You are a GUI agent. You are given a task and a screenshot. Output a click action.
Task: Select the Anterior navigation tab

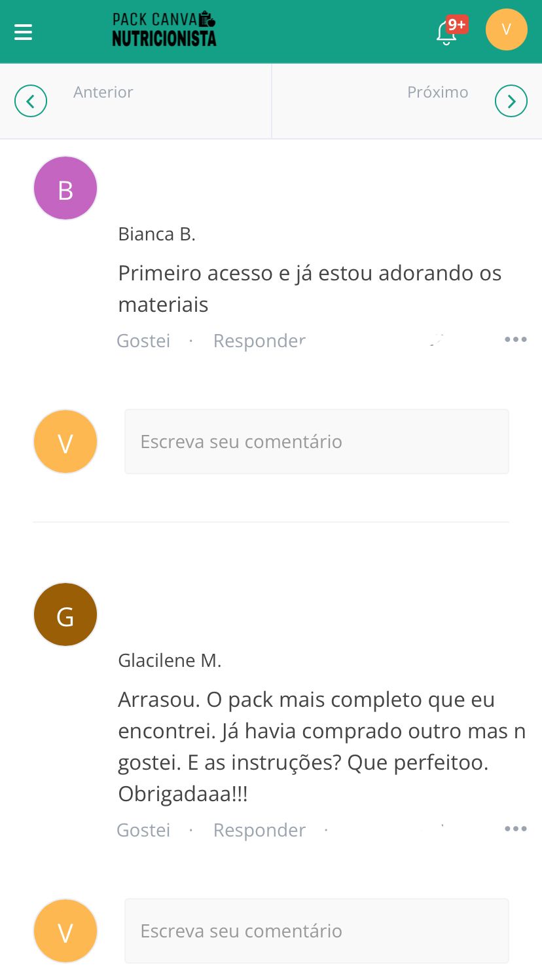103,92
